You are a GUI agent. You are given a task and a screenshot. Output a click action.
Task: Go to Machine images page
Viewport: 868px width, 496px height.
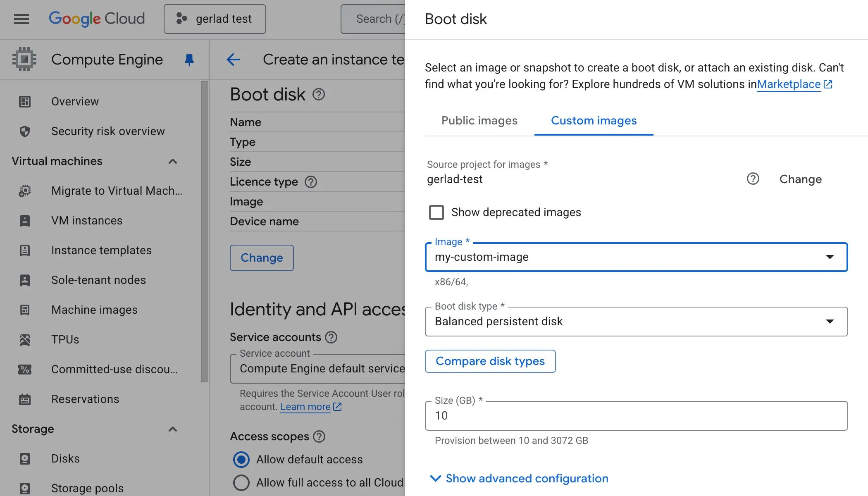[94, 310]
